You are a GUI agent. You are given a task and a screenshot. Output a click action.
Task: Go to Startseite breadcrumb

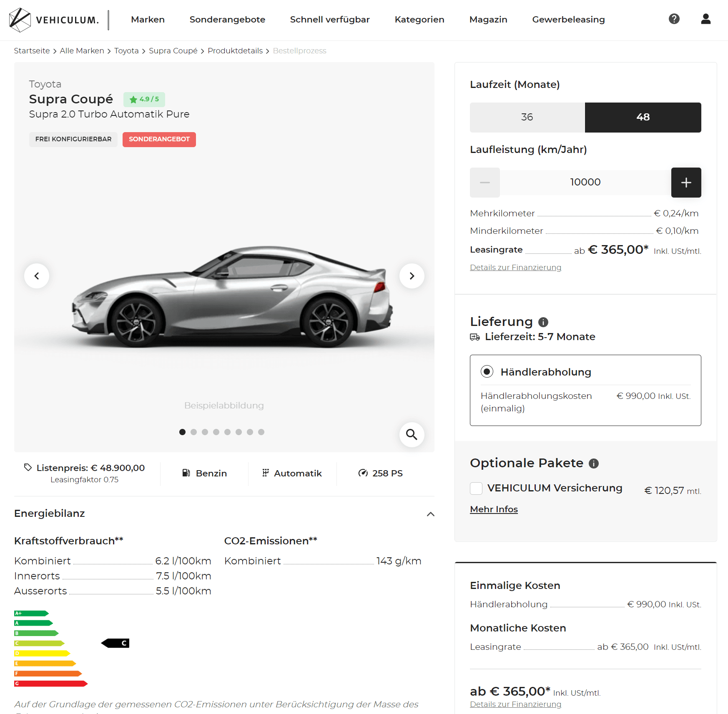[32, 51]
